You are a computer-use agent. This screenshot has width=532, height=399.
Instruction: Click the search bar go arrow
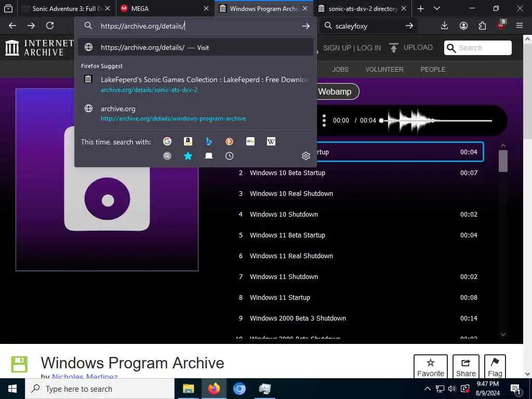point(409,26)
